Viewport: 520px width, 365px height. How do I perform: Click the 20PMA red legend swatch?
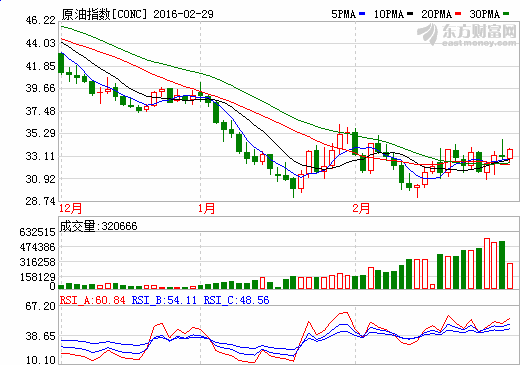(x=458, y=14)
